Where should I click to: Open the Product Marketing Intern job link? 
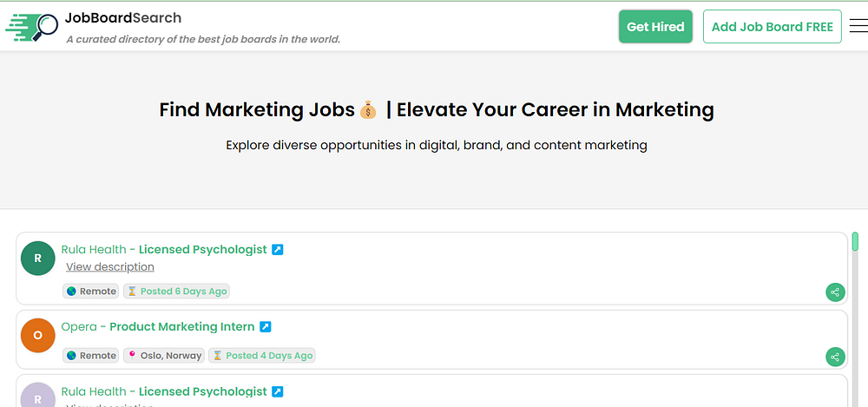(182, 327)
